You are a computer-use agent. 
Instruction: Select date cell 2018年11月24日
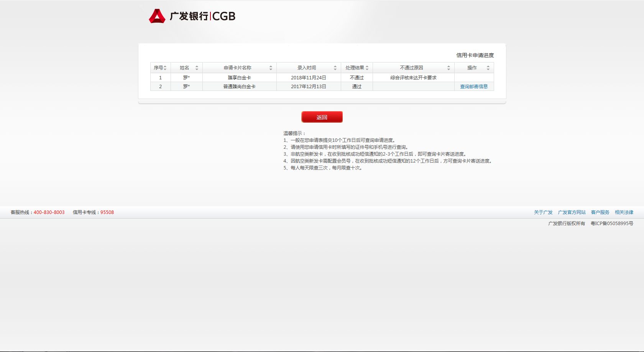309,78
